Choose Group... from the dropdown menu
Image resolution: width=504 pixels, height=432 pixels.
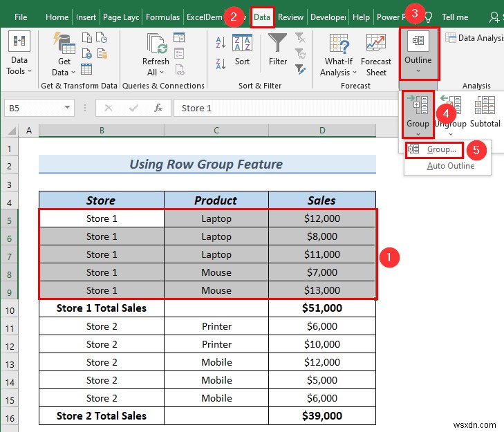coord(433,149)
